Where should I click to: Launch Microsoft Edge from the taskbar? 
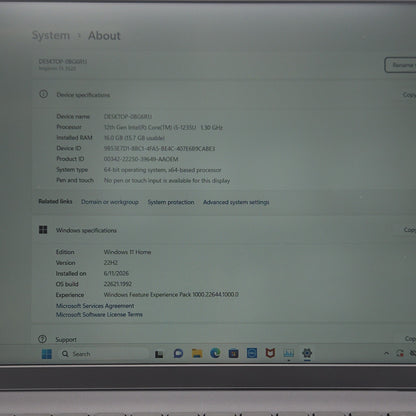tap(215, 353)
